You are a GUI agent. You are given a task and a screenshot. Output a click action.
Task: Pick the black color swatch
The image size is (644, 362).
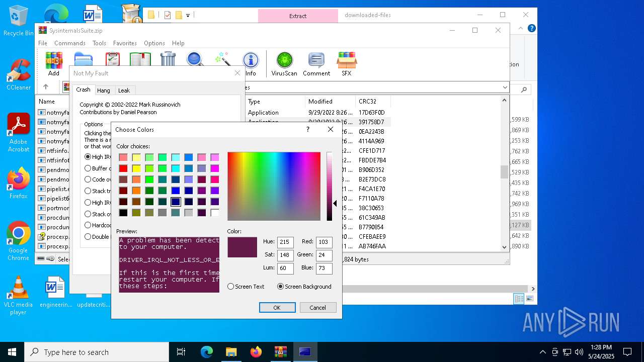point(123,213)
